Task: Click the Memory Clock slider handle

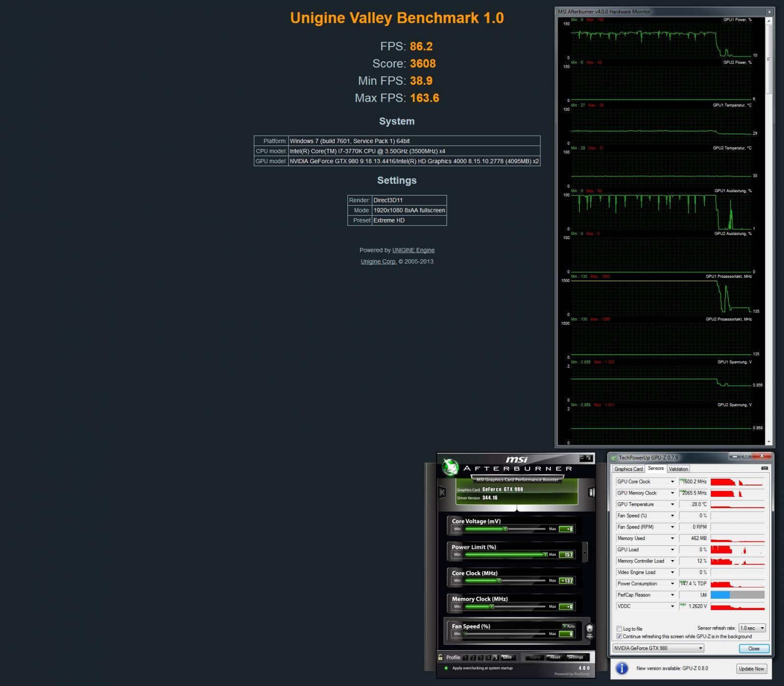Action: coord(491,607)
